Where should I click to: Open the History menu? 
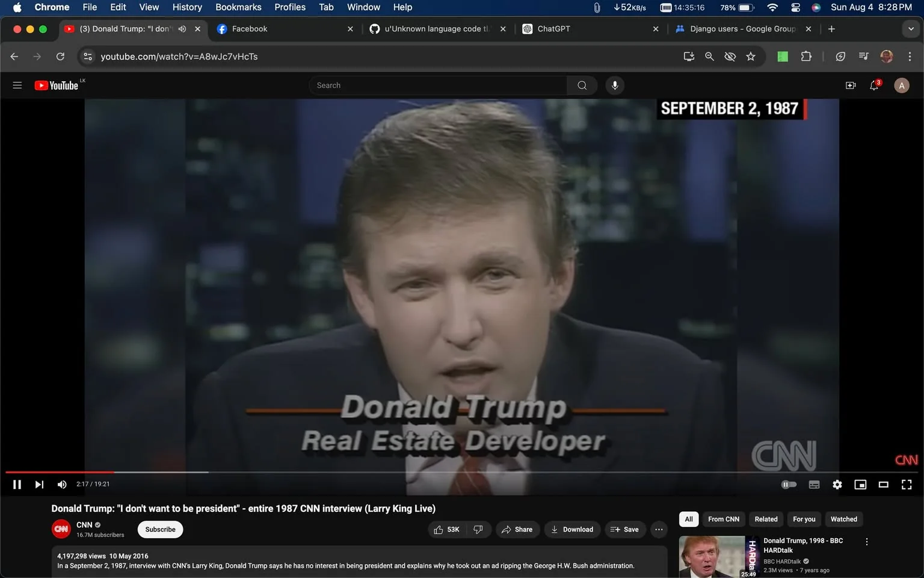[187, 7]
